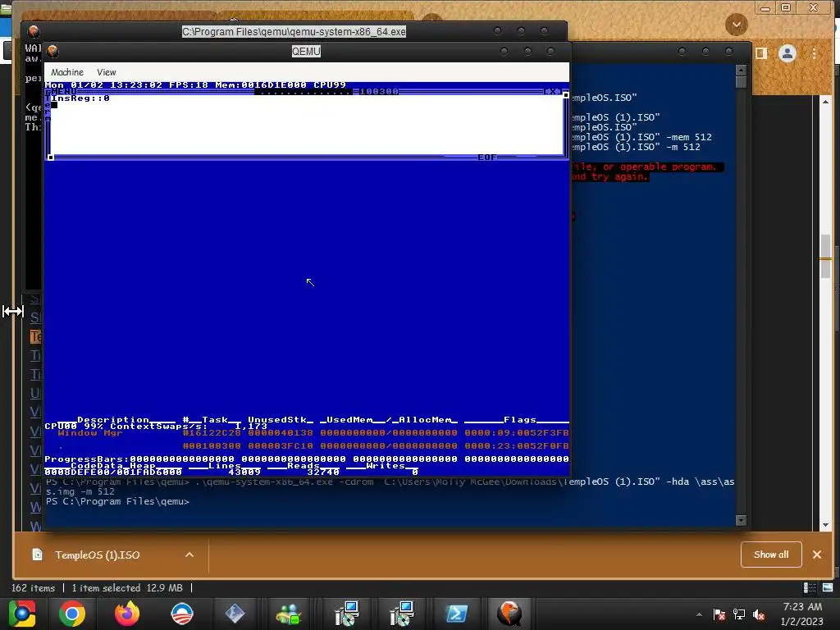
Task: Click the Show all downloads button
Action: pos(771,555)
